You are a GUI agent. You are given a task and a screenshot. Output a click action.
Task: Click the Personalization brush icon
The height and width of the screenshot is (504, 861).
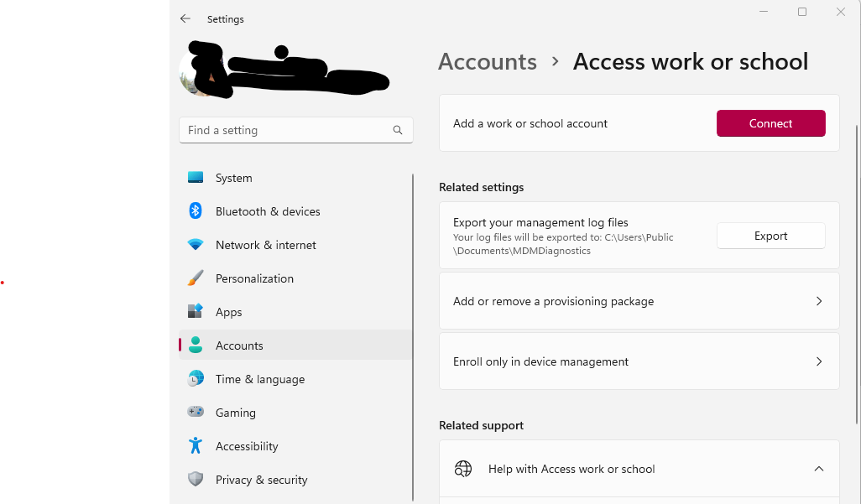pyautogui.click(x=196, y=278)
